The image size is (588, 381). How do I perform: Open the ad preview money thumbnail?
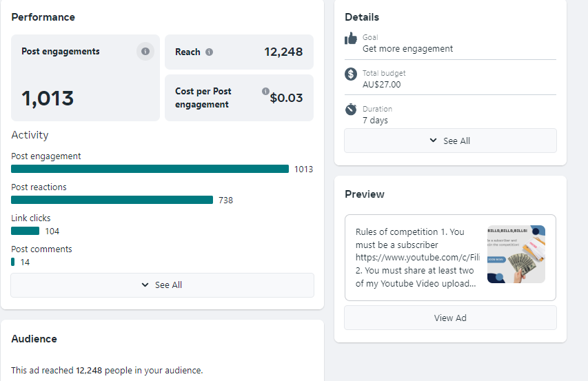click(516, 254)
